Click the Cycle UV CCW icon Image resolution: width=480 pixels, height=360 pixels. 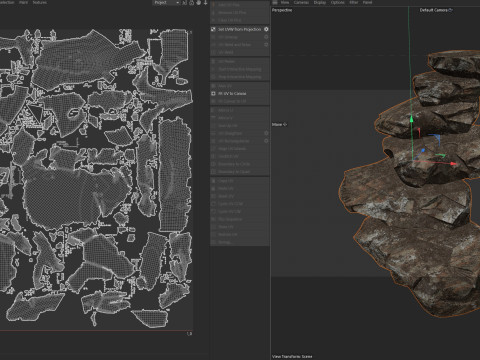pos(213,204)
